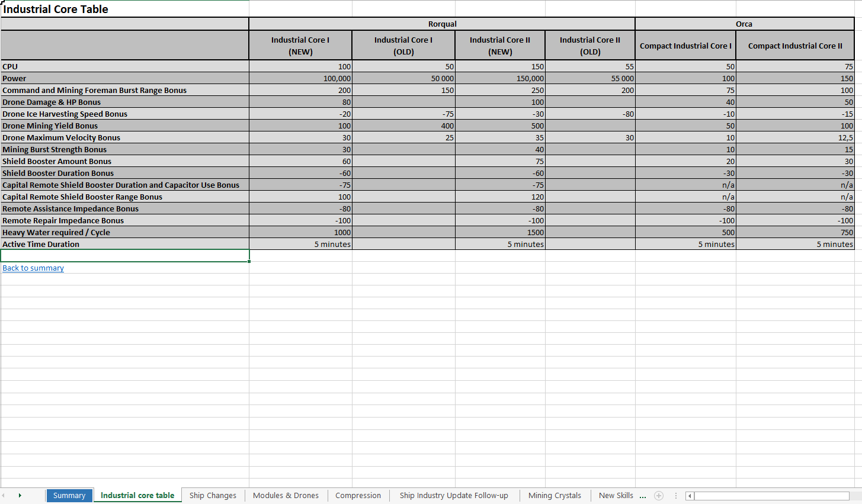This screenshot has width=862, height=504.
Task: Click the Industrial Core II (OLD) column header
Action: [x=590, y=46]
